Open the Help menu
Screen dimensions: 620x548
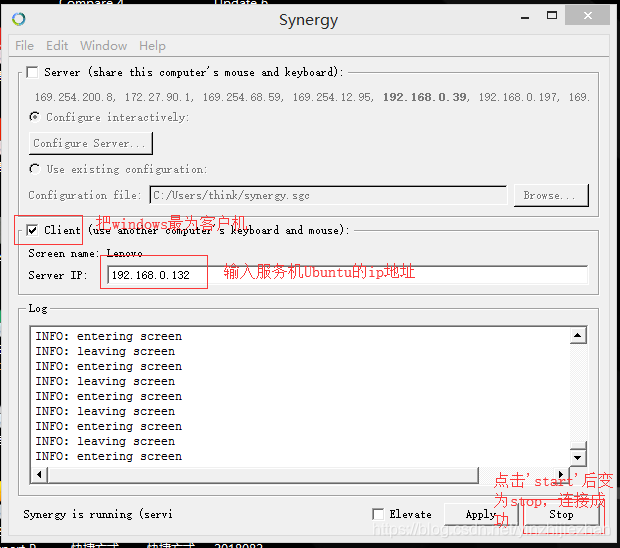152,46
